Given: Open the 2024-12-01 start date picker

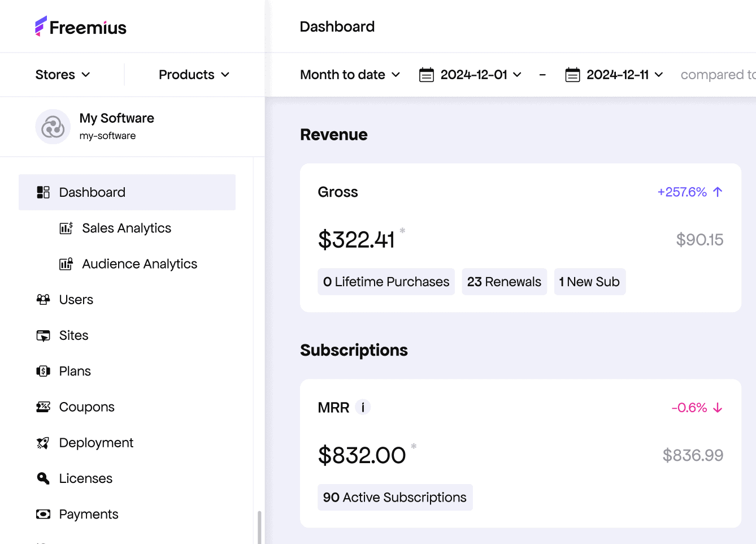Looking at the screenshot, I should click(470, 75).
